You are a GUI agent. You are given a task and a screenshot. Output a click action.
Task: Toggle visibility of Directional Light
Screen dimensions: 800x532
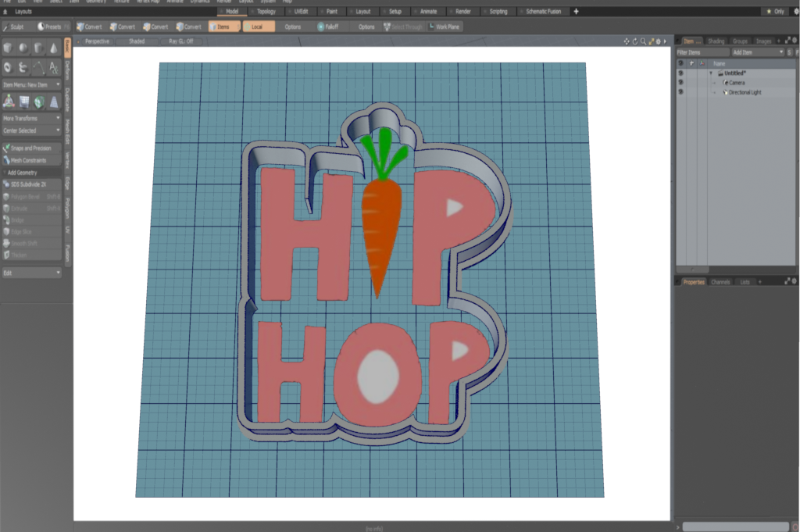tap(680, 92)
